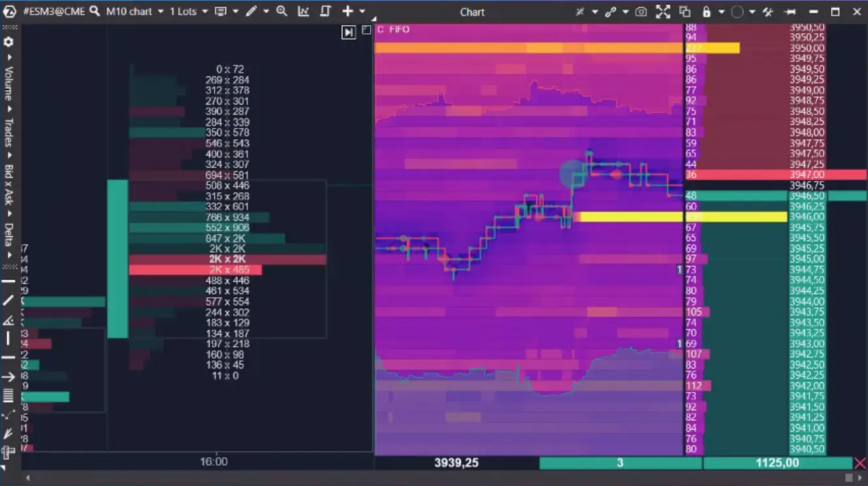Screen dimensions: 868x486
Task: Toggle the small checkbox left of C FIFO
Action: pyautogui.click(x=367, y=30)
